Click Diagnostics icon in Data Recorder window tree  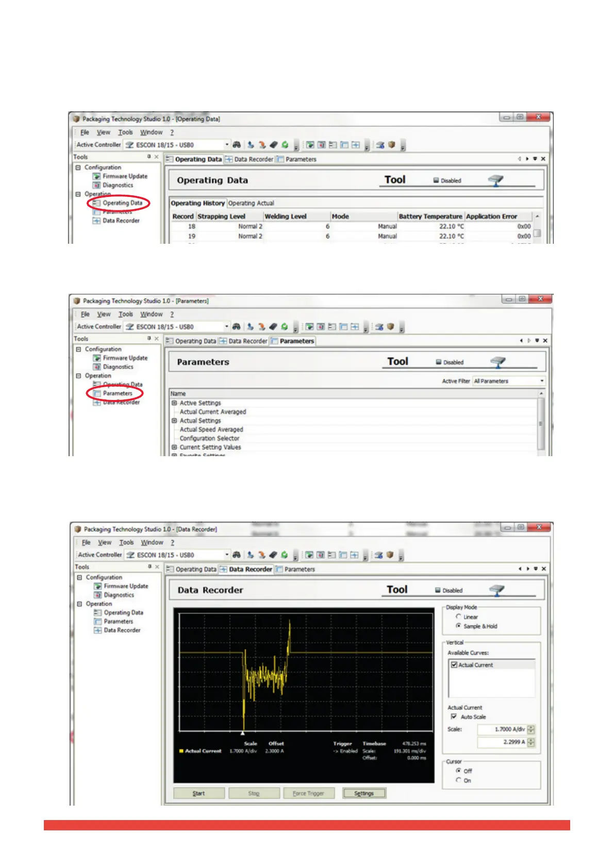tap(97, 595)
